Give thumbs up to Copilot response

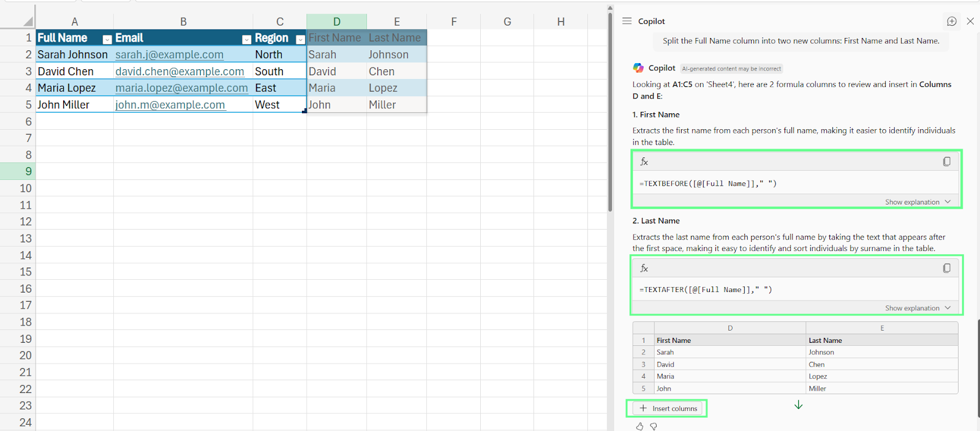(639, 426)
